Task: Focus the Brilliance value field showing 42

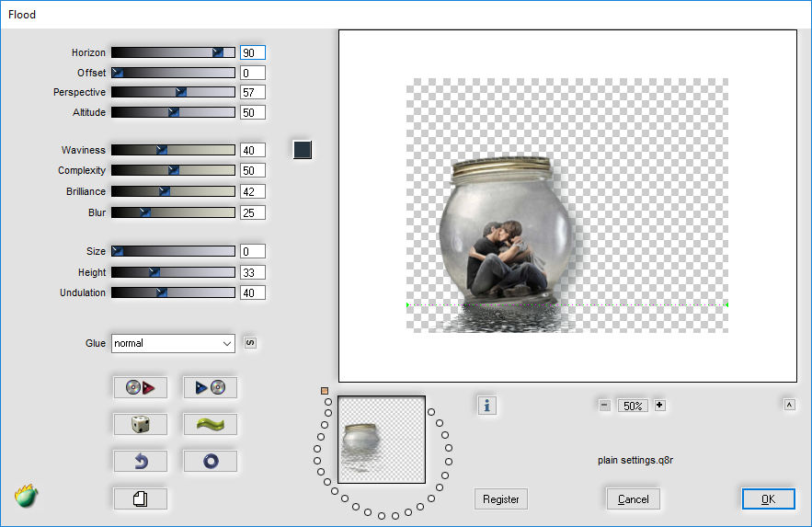Action: coord(253,191)
